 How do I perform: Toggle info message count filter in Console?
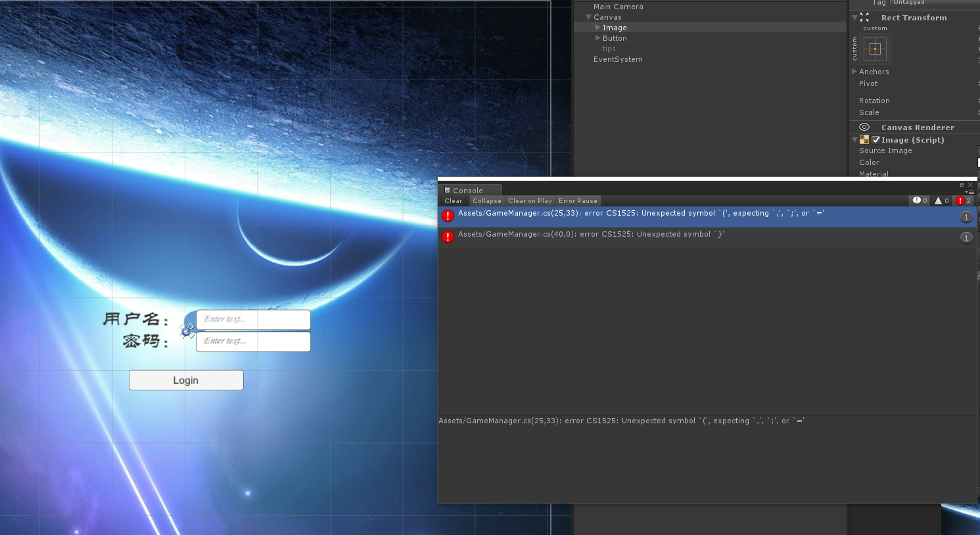pyautogui.click(x=920, y=200)
